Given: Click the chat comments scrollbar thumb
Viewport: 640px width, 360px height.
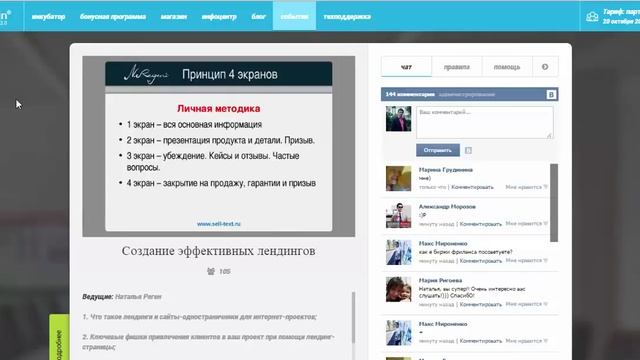Looking at the screenshot, I should [x=554, y=203].
